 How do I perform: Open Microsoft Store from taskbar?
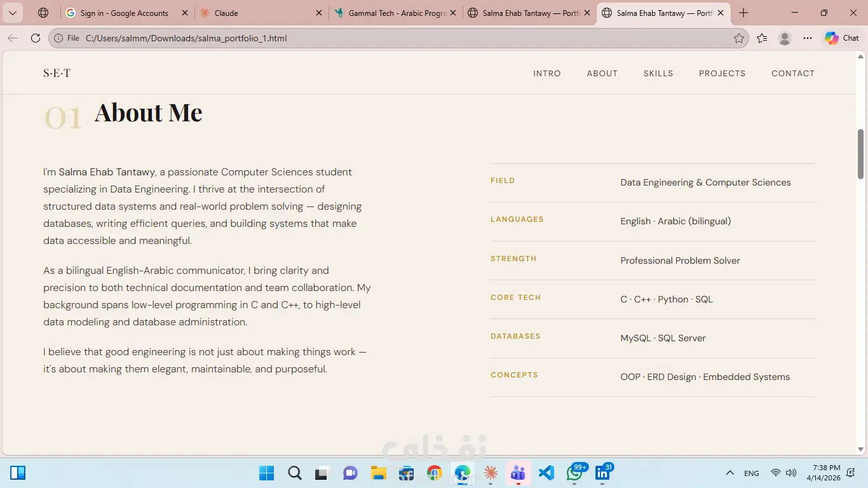(407, 473)
